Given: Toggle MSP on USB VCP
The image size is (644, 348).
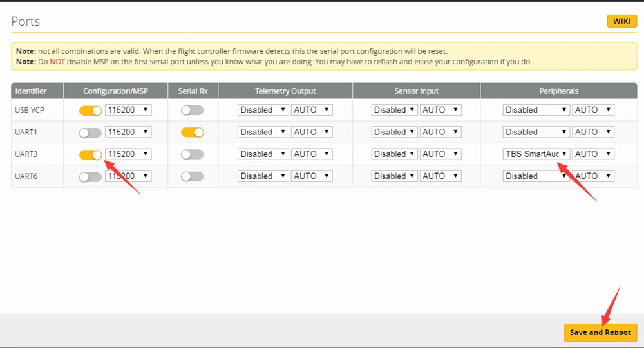Looking at the screenshot, I should 90,111.
